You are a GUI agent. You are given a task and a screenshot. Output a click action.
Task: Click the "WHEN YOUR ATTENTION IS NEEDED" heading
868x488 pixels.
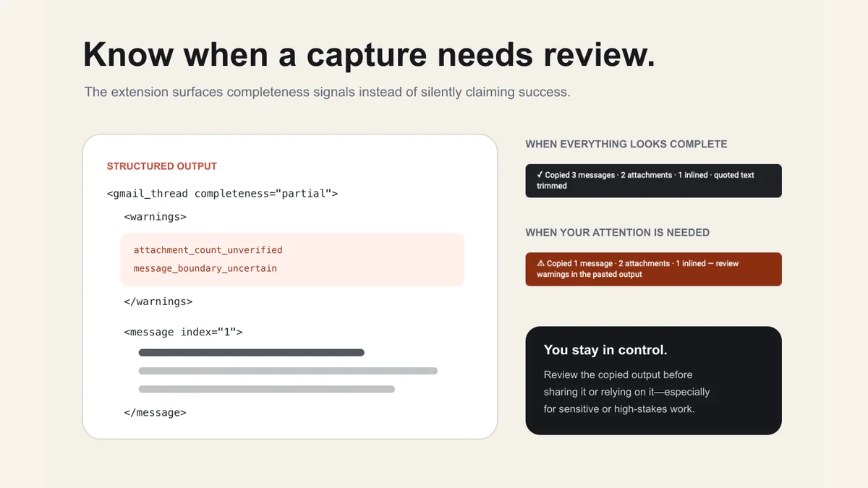[618, 233]
